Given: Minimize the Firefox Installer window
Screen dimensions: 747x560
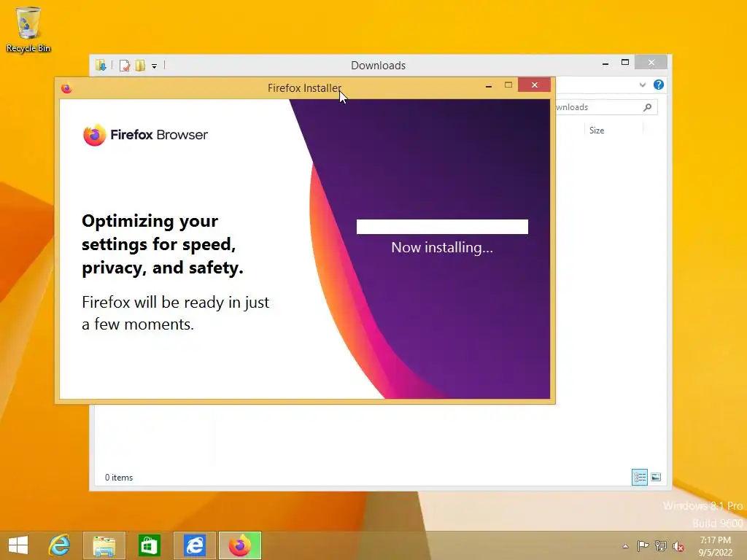Looking at the screenshot, I should point(488,85).
